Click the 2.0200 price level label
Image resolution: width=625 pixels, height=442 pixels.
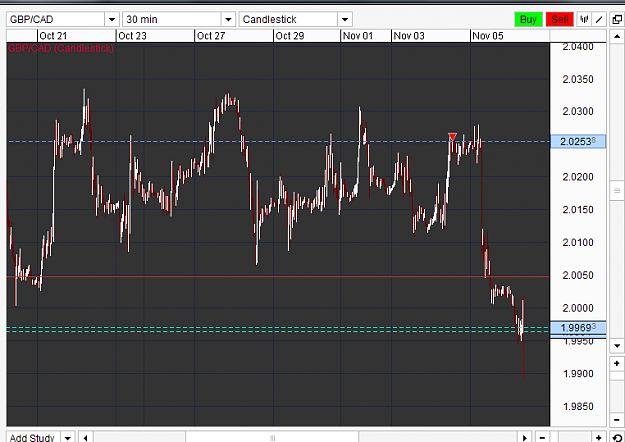coord(578,177)
